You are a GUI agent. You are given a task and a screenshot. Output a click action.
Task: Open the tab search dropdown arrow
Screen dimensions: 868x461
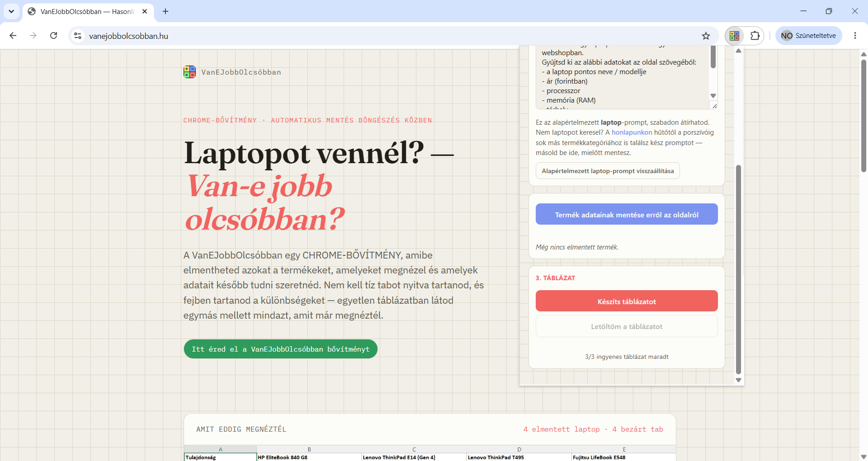point(11,11)
